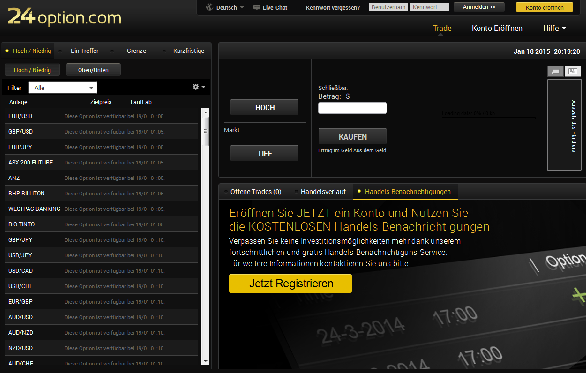Open the Handelsverlauf tab

tap(323, 192)
